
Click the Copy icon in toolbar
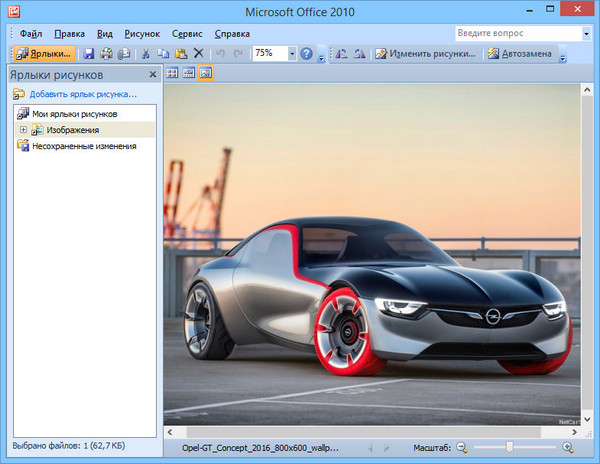click(163, 53)
